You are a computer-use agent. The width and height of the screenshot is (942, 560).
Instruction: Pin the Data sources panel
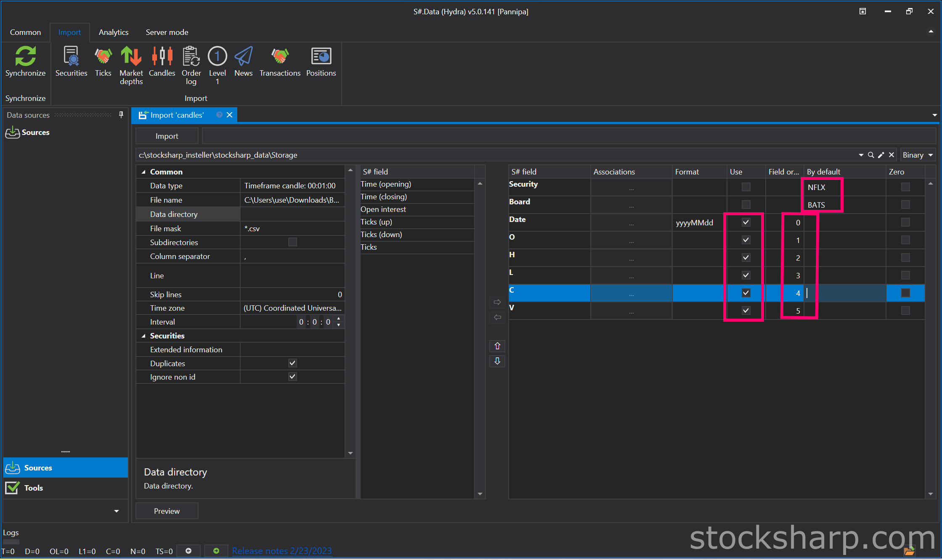[121, 115]
